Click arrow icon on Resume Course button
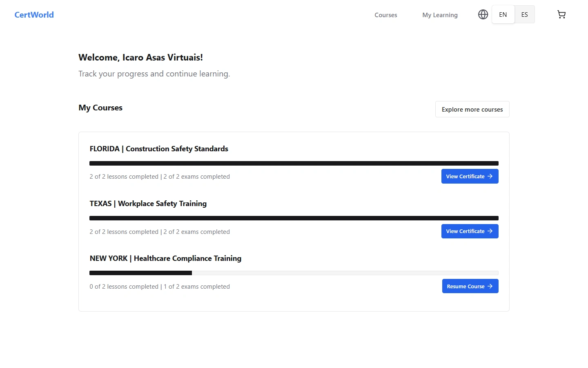 coord(490,286)
